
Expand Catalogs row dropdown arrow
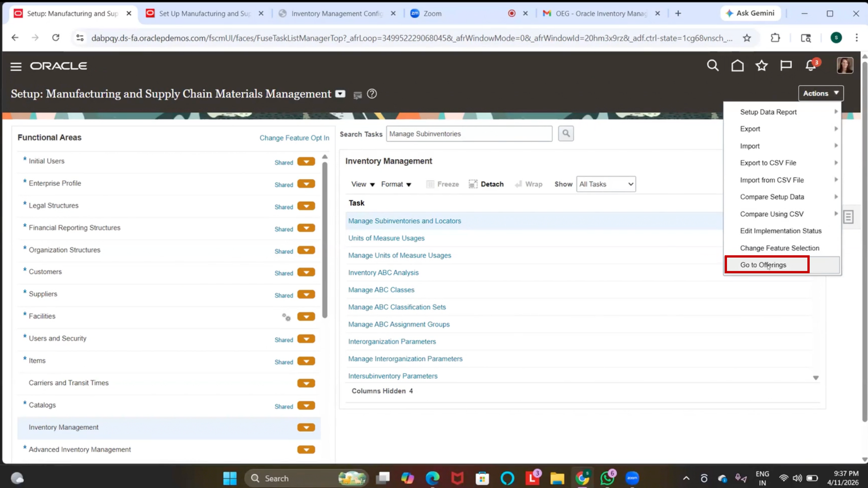(306, 405)
